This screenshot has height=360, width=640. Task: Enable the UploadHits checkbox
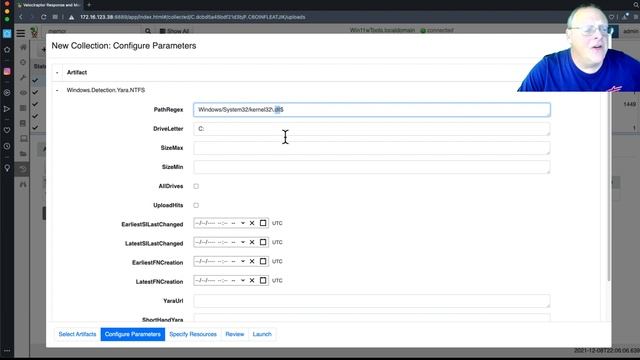(196, 205)
